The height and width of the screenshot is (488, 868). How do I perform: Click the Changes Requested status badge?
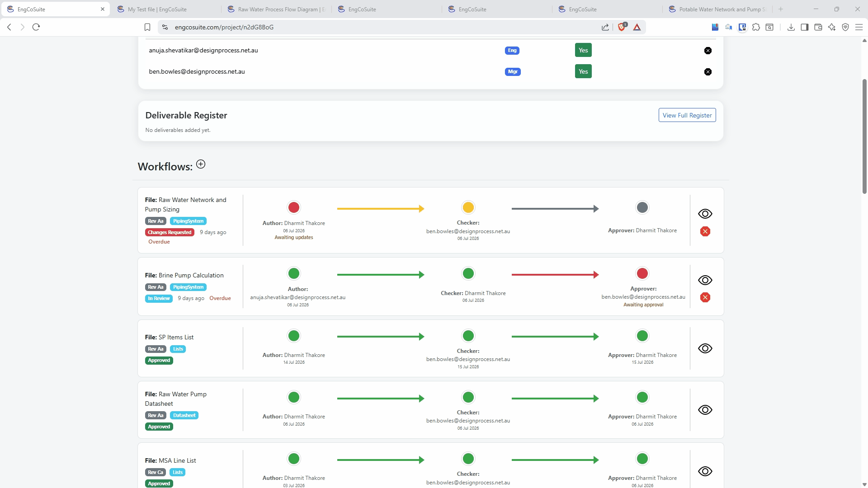tap(170, 232)
